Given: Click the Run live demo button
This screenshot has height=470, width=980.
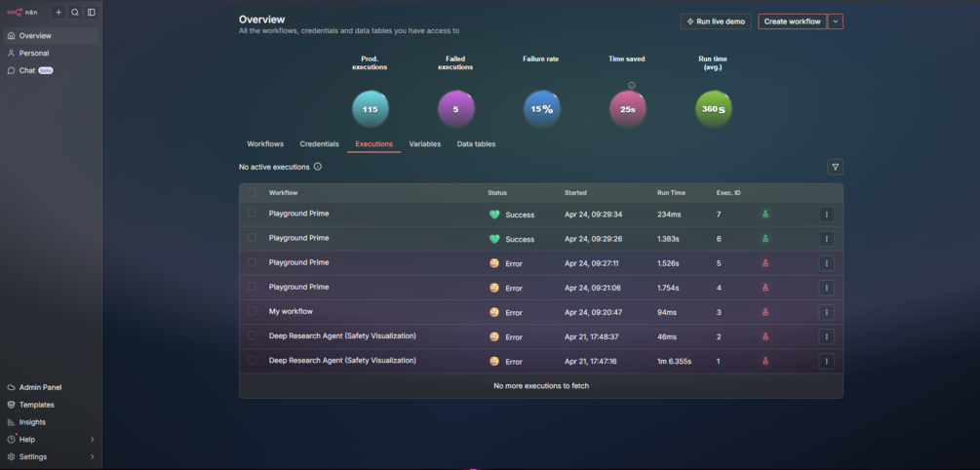Looking at the screenshot, I should [x=716, y=21].
